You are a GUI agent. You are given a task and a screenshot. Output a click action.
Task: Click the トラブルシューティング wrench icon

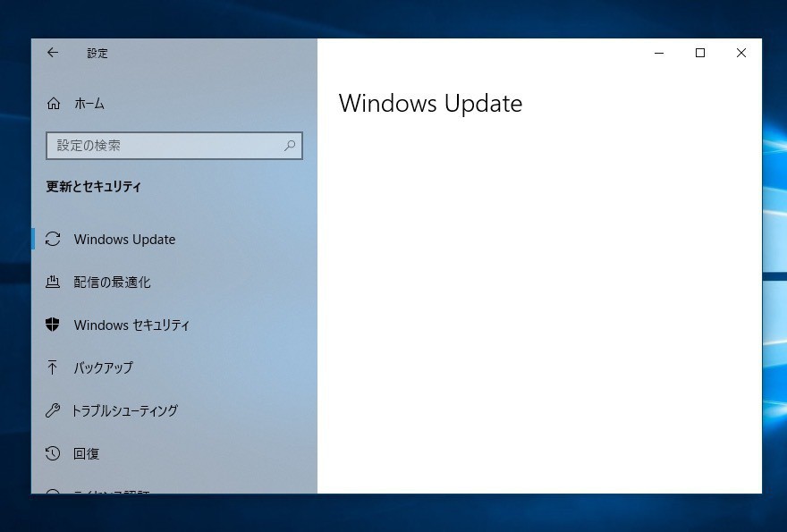[x=53, y=410]
